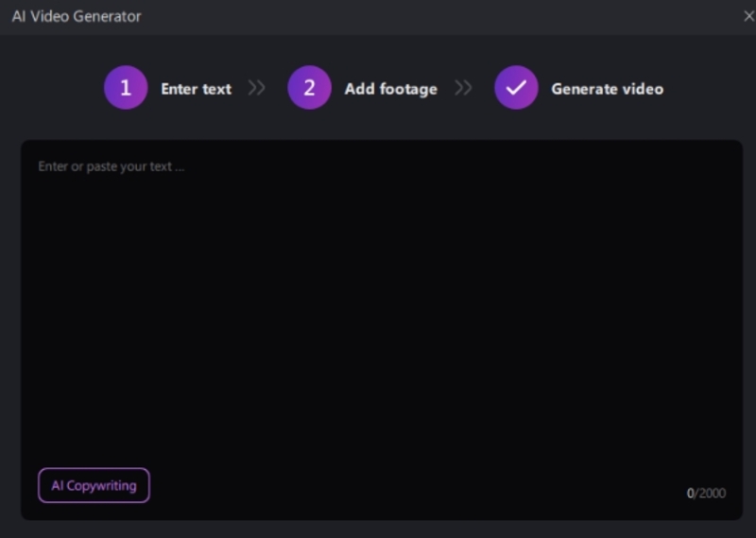Open the AI Copywriting assistant
756x538 pixels.
tap(94, 485)
